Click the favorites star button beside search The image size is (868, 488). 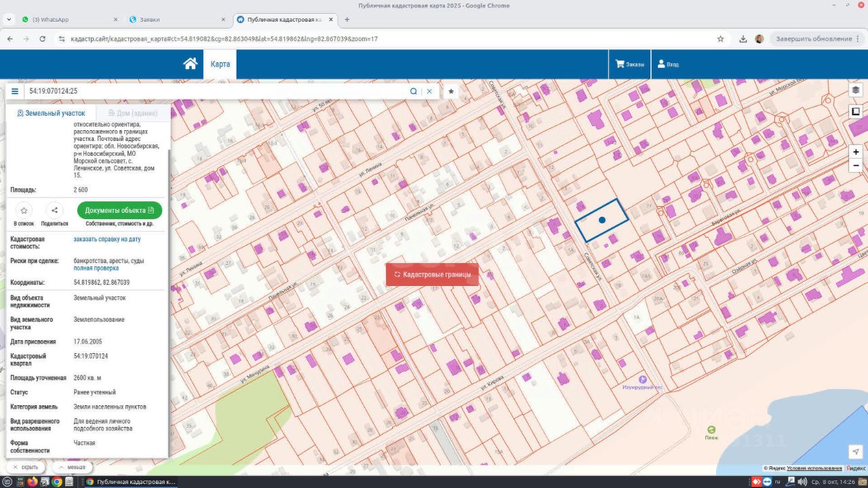point(451,91)
